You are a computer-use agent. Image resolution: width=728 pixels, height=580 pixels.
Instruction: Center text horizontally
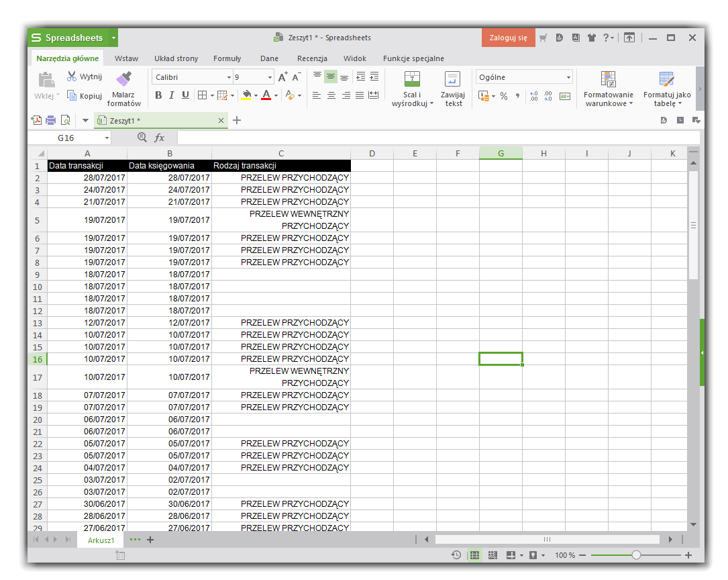coord(331,95)
